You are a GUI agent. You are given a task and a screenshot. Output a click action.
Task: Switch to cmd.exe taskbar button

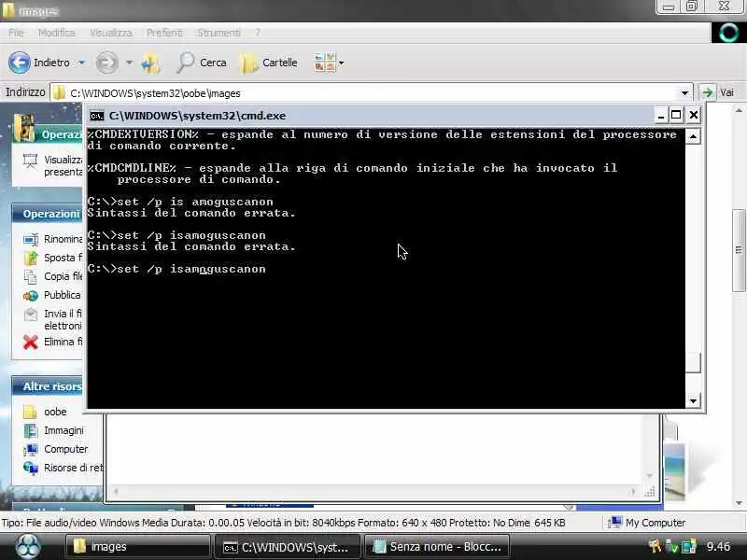click(x=287, y=547)
